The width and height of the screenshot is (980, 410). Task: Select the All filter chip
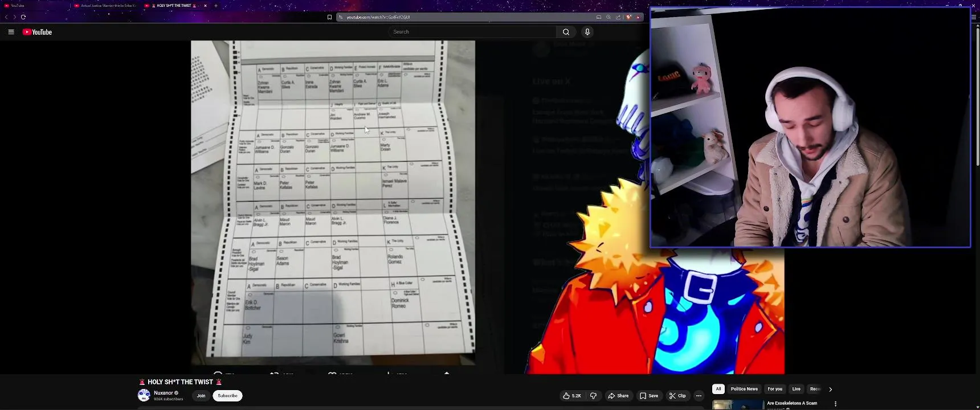[718, 389]
